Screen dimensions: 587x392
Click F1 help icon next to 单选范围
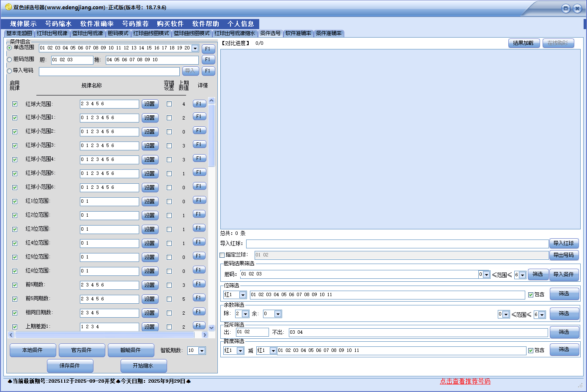[x=208, y=49]
